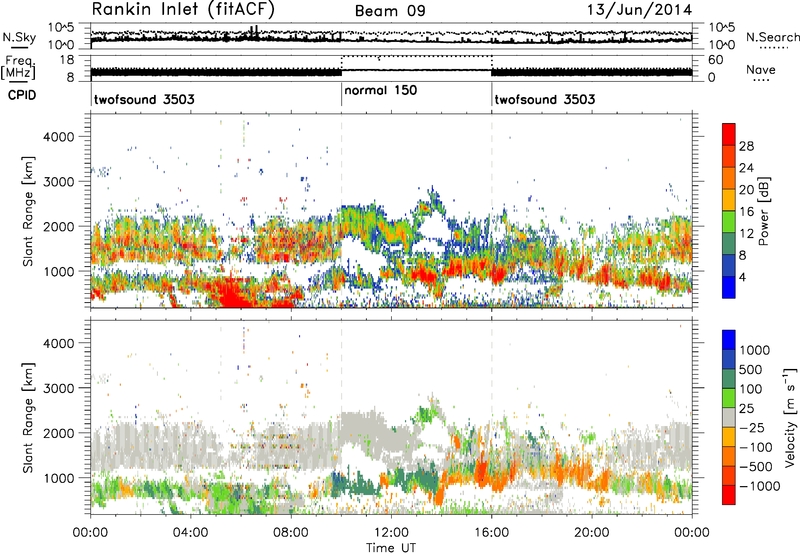Click the dashed 10:00 marker in the velocity plot
The height and width of the screenshot is (554, 800).
pyautogui.click(x=341, y=417)
